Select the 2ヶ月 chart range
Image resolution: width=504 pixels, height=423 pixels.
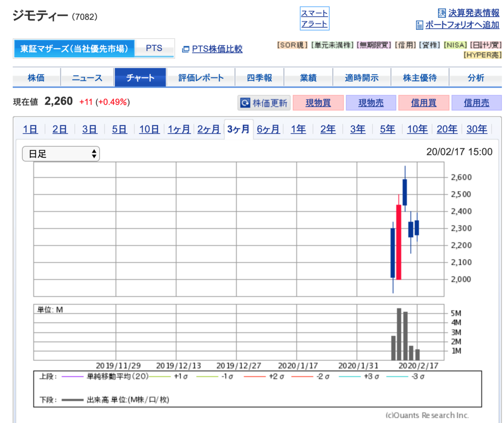tap(209, 129)
